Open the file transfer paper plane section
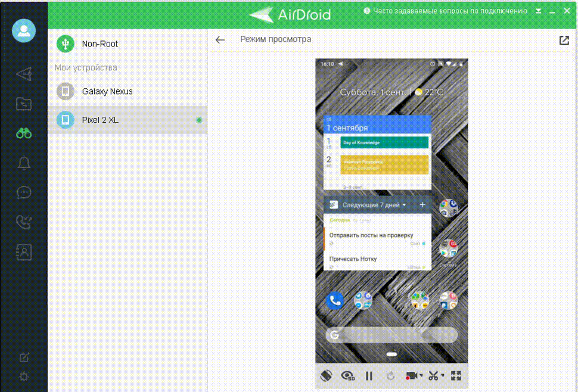578x392 pixels. tap(24, 74)
